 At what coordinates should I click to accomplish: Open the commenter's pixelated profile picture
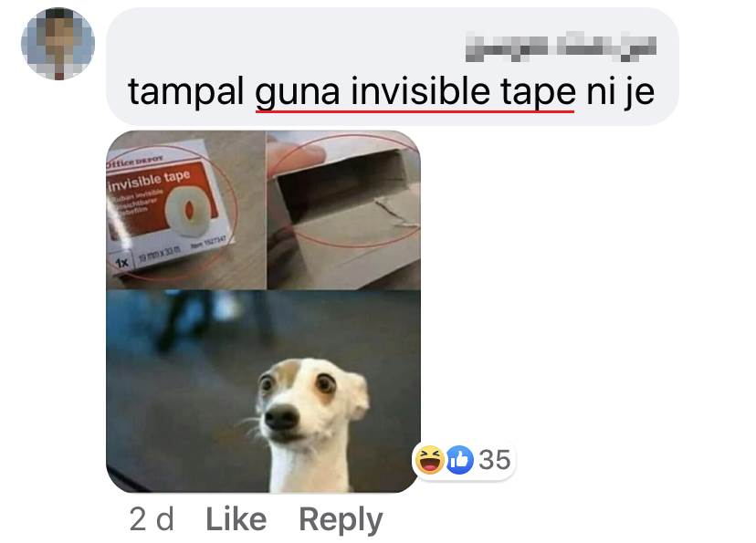pos(58,44)
